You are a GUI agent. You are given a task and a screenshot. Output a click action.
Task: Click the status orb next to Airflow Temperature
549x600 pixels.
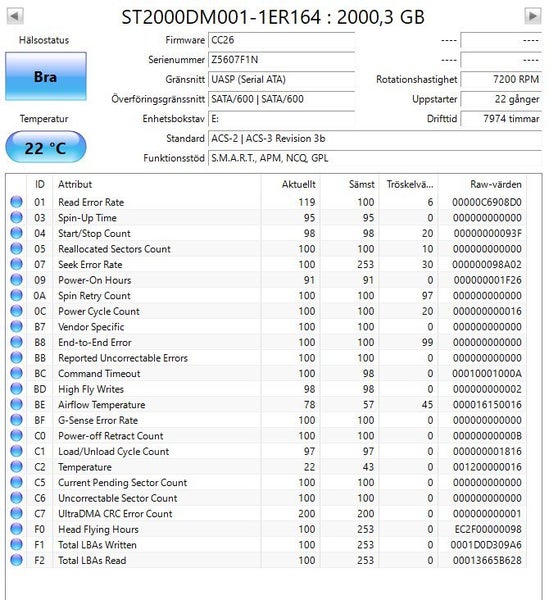pyautogui.click(x=16, y=404)
